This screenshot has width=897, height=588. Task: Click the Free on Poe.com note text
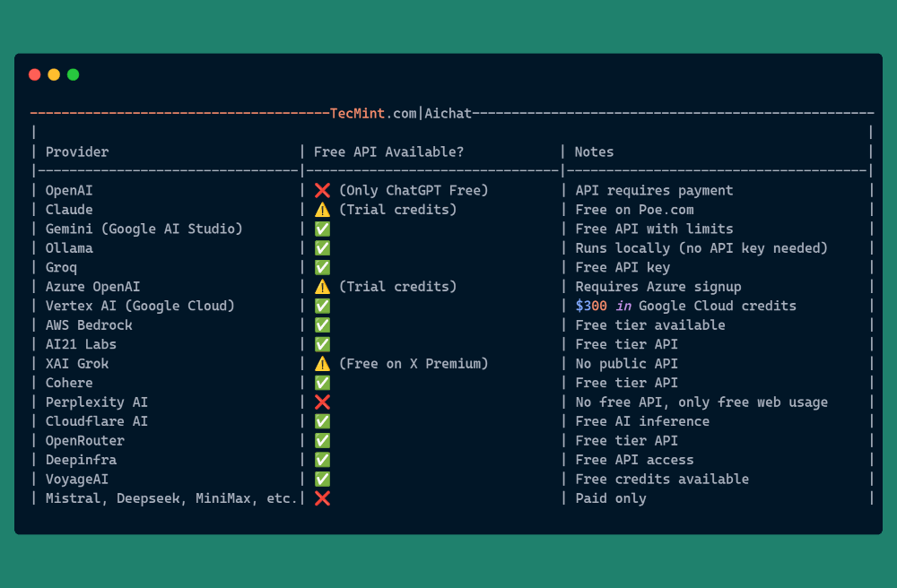pos(634,210)
